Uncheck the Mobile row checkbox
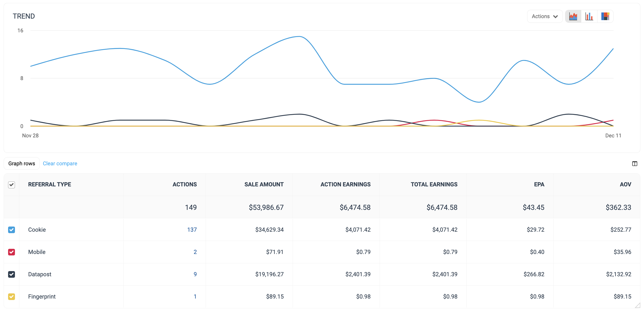 (12, 252)
